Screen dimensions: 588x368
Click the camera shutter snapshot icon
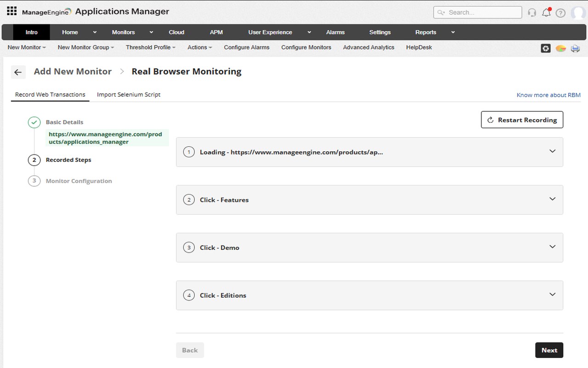point(546,48)
